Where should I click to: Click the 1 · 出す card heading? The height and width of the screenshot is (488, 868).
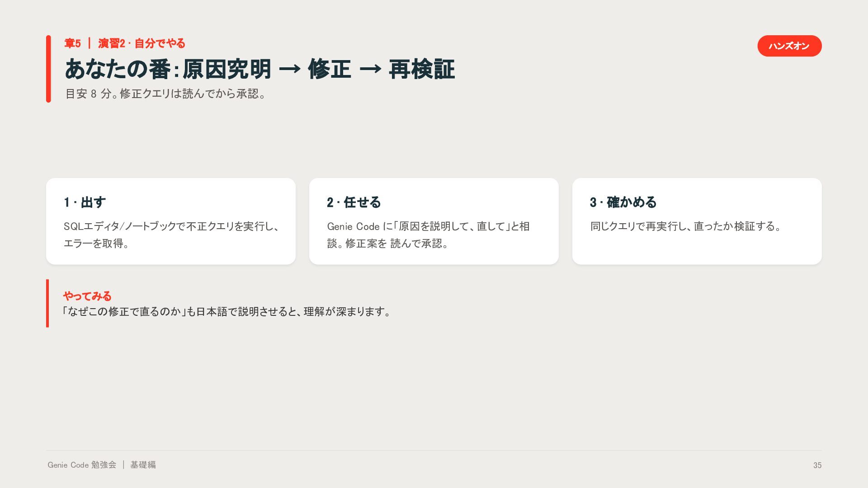point(85,202)
